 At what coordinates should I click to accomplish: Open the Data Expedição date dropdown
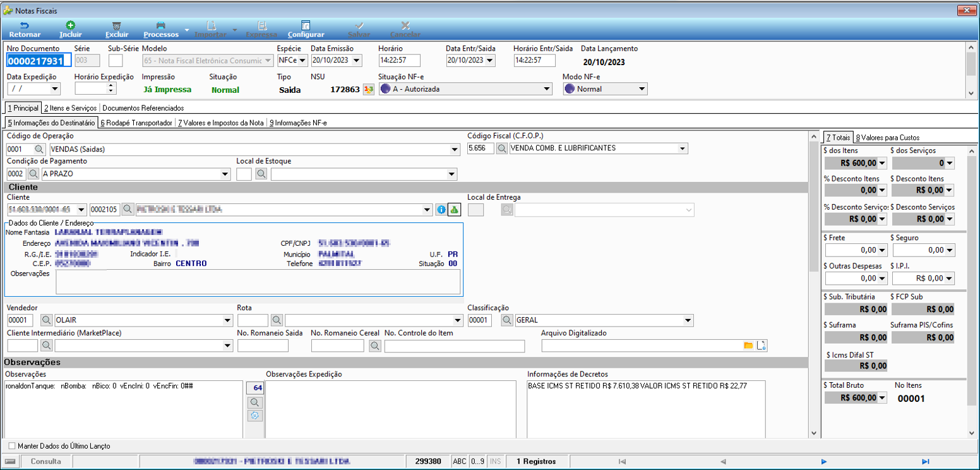point(55,88)
